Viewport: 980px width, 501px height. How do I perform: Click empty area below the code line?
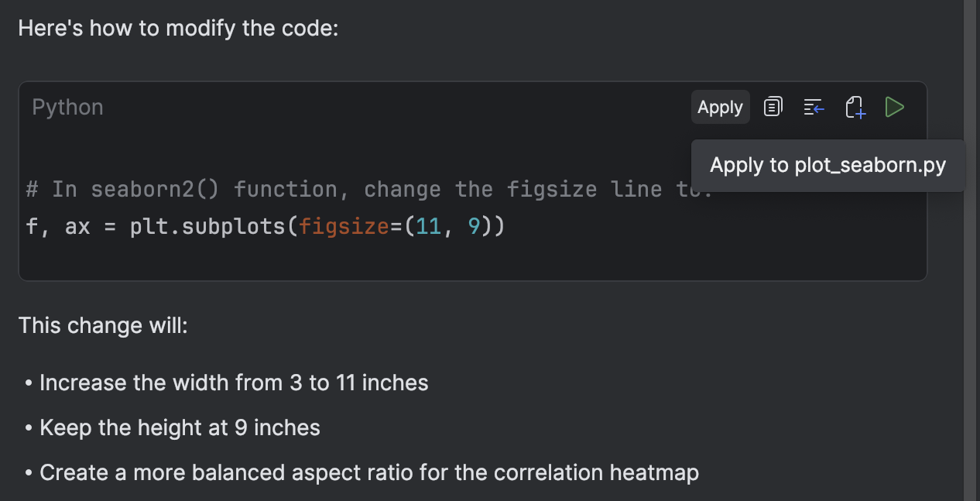[464, 262]
